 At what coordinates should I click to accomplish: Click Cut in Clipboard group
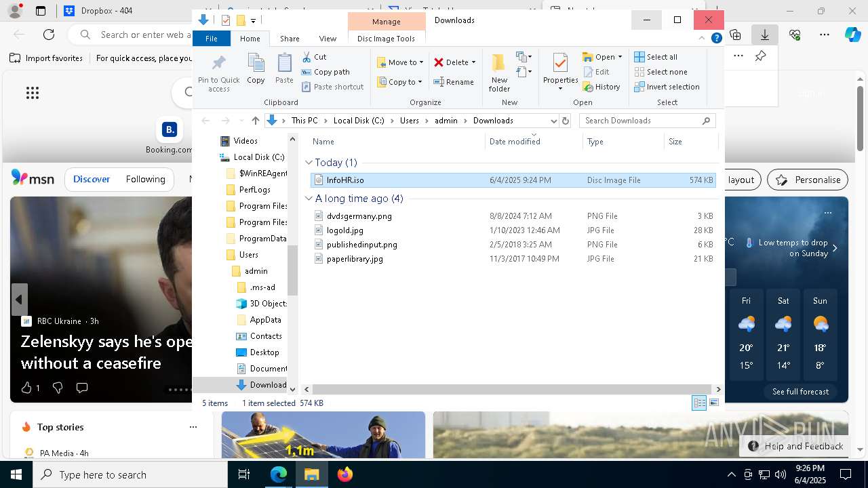tap(314, 57)
